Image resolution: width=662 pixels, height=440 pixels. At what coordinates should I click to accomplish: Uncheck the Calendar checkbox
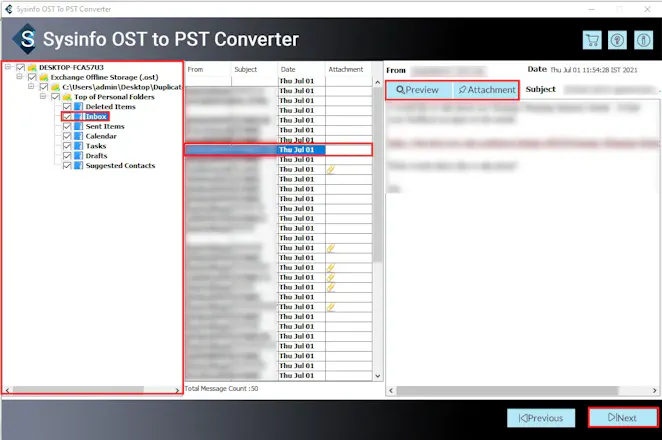click(67, 136)
